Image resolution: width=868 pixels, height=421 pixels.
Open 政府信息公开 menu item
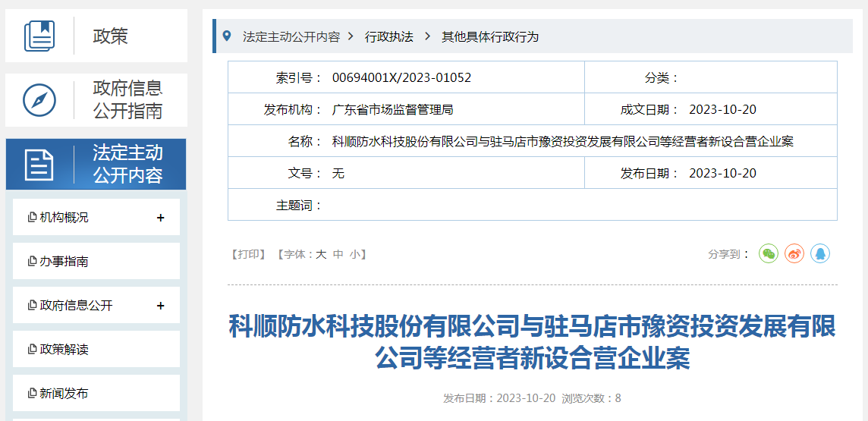(x=96, y=305)
